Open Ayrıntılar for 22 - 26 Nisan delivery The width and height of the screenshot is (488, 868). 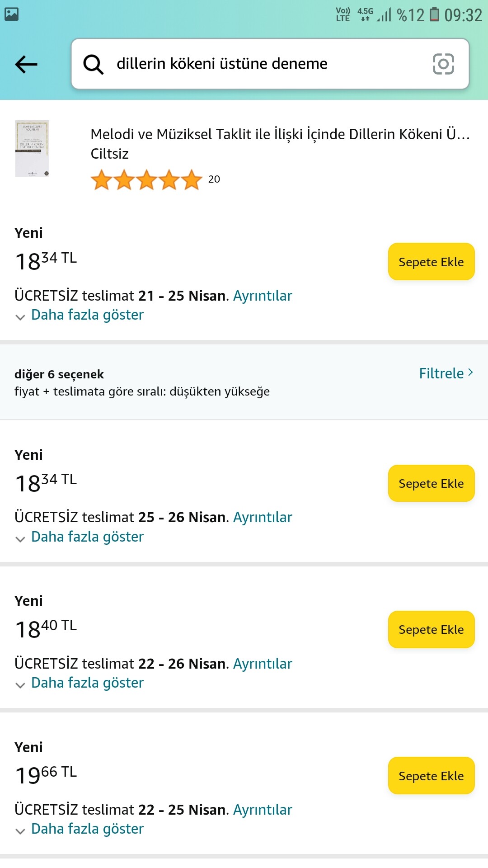(x=263, y=664)
